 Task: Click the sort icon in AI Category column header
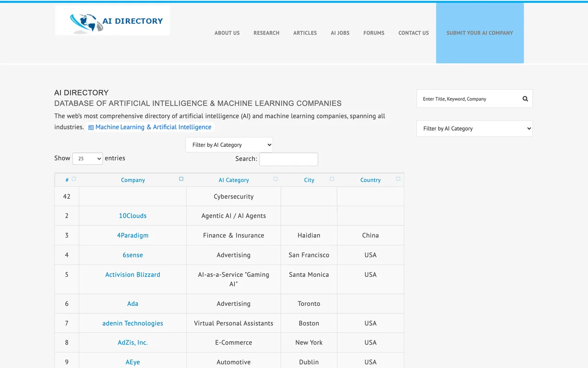(x=276, y=179)
